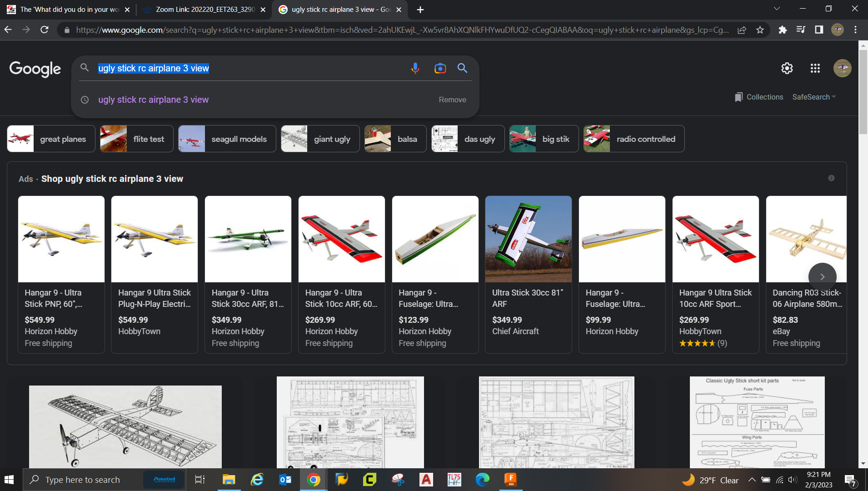Open Microsoft Edge from taskbar

point(482,480)
